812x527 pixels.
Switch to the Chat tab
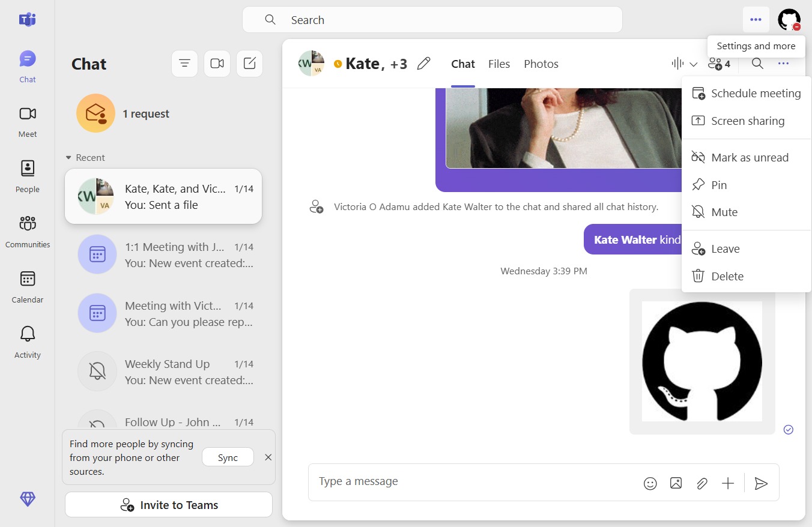tap(463, 64)
